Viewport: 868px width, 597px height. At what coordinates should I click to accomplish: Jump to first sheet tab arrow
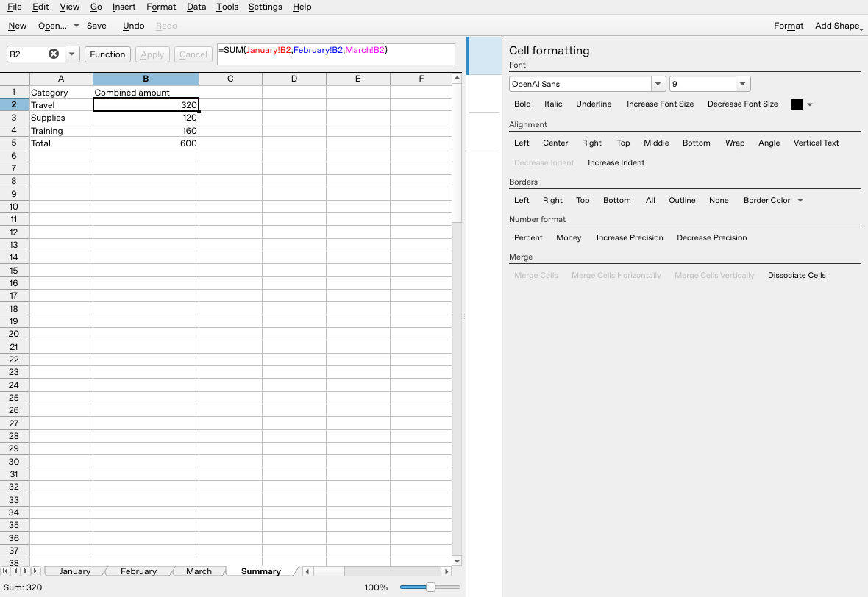click(6, 571)
